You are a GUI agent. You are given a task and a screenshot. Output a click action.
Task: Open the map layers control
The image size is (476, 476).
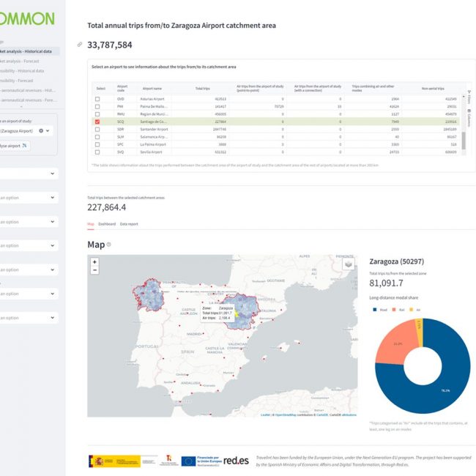point(348,264)
